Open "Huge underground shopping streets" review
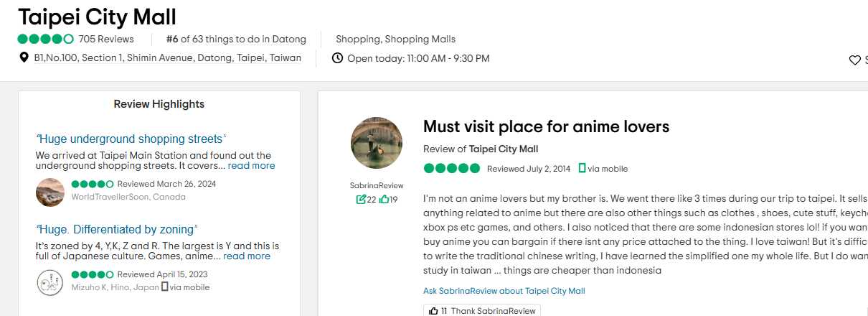 click(131, 139)
